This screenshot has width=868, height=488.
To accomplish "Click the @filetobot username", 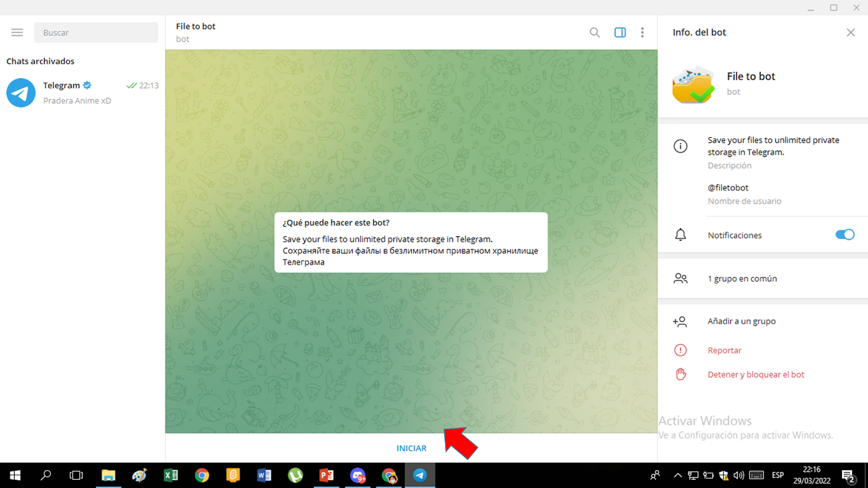I will pos(728,188).
